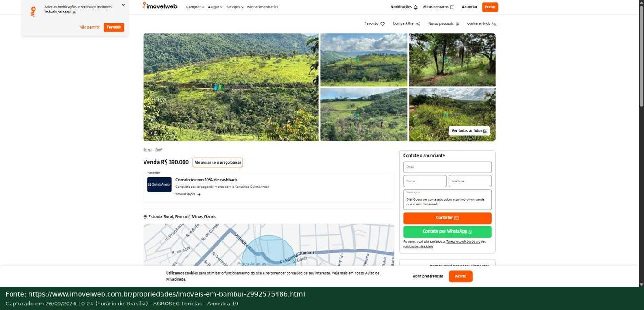Image resolution: width=644 pixels, height=310 pixels.
Task: Open the thumbnail photo with tree trunks
Action: click(x=453, y=60)
